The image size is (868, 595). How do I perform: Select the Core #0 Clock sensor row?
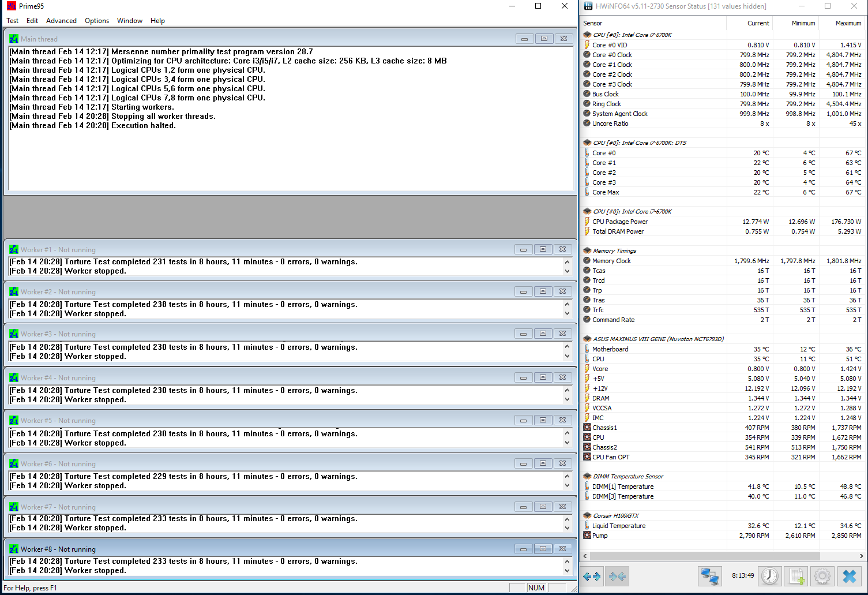pyautogui.click(x=723, y=55)
